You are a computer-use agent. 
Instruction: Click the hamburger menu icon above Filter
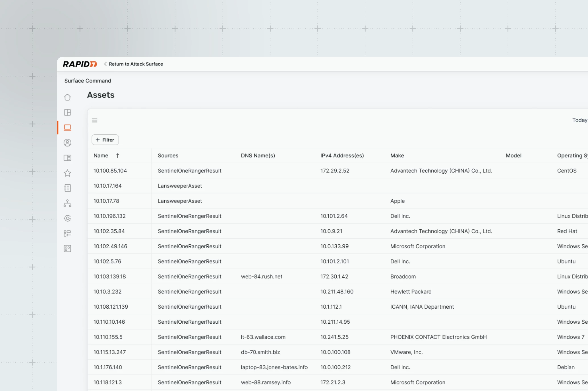coord(95,120)
